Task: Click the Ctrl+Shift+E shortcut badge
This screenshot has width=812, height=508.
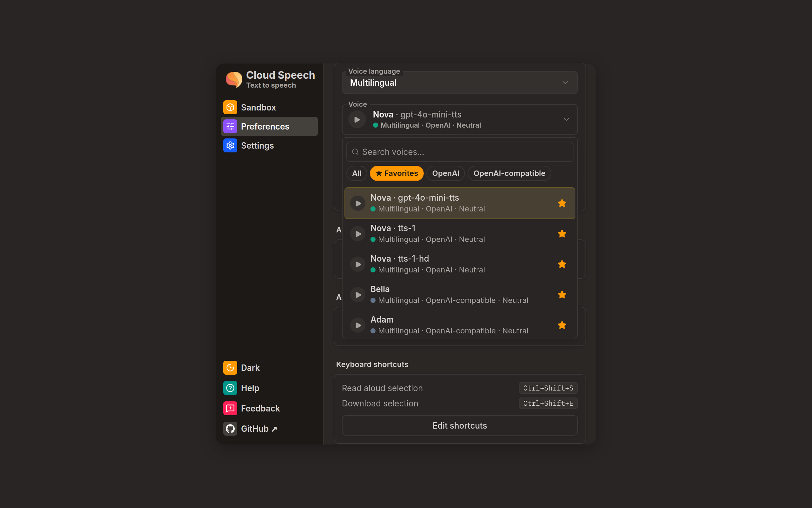Action: coord(548,403)
